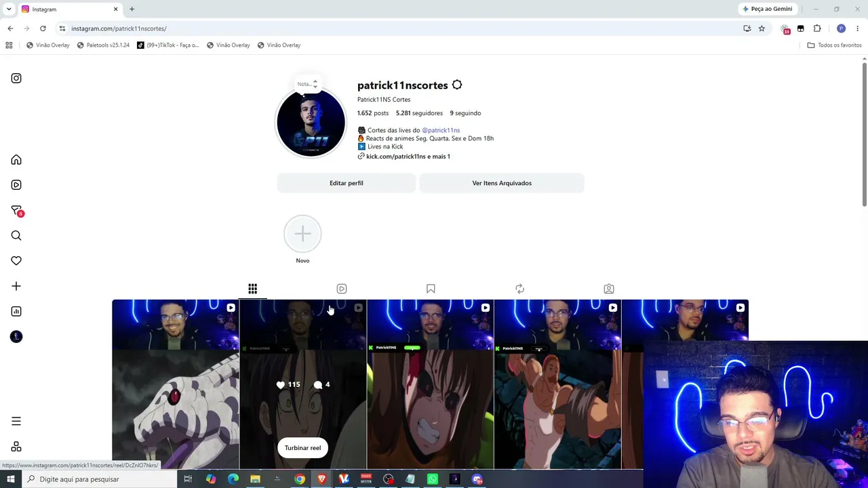Go back in the browser
The width and height of the screenshot is (868, 488).
(x=10, y=28)
